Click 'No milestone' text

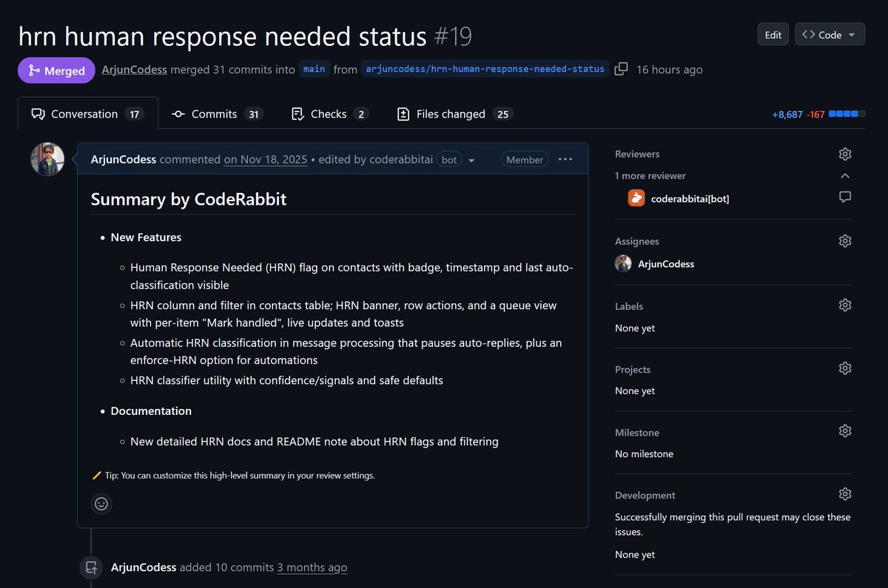coord(644,454)
